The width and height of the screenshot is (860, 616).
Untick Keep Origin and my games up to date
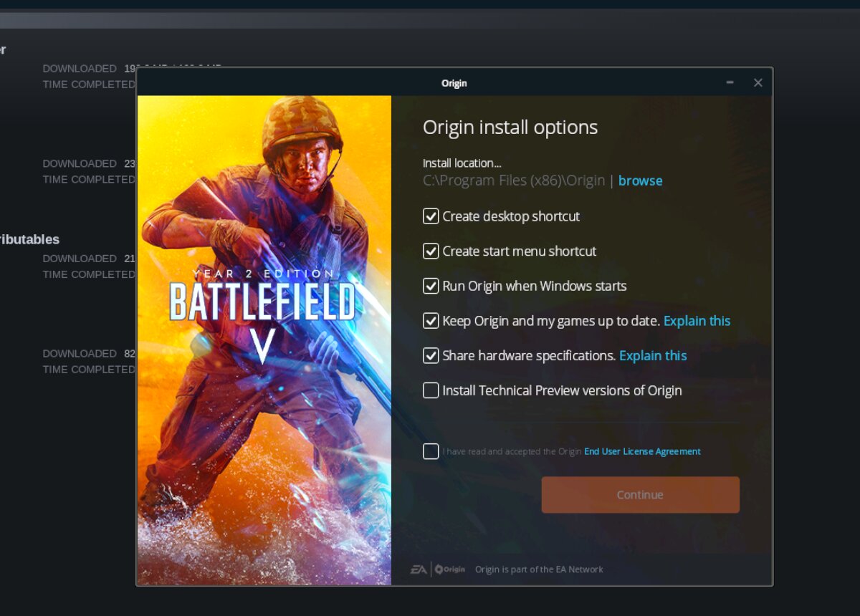(431, 321)
